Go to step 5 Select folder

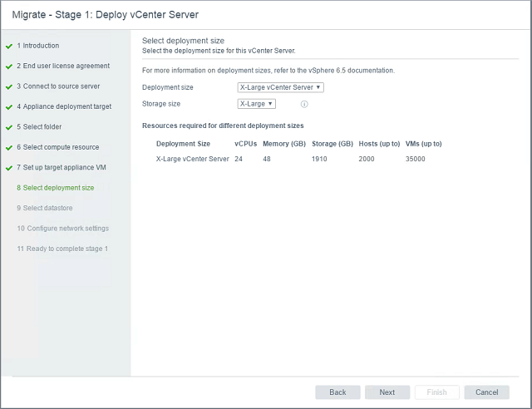pos(39,126)
